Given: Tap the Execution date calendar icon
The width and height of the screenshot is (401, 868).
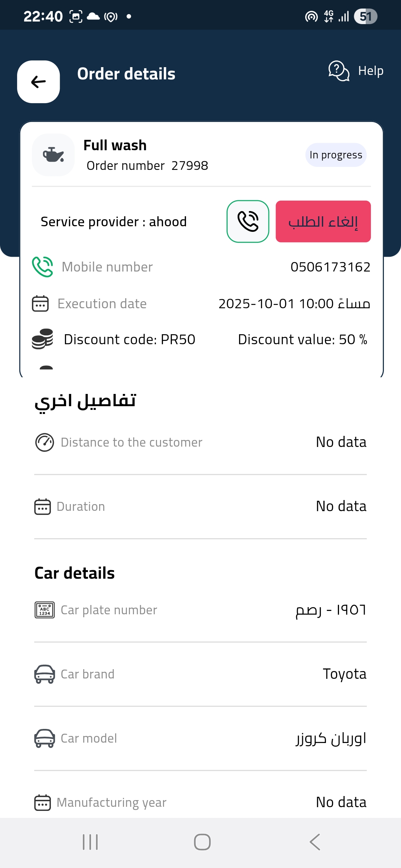Looking at the screenshot, I should click(40, 303).
